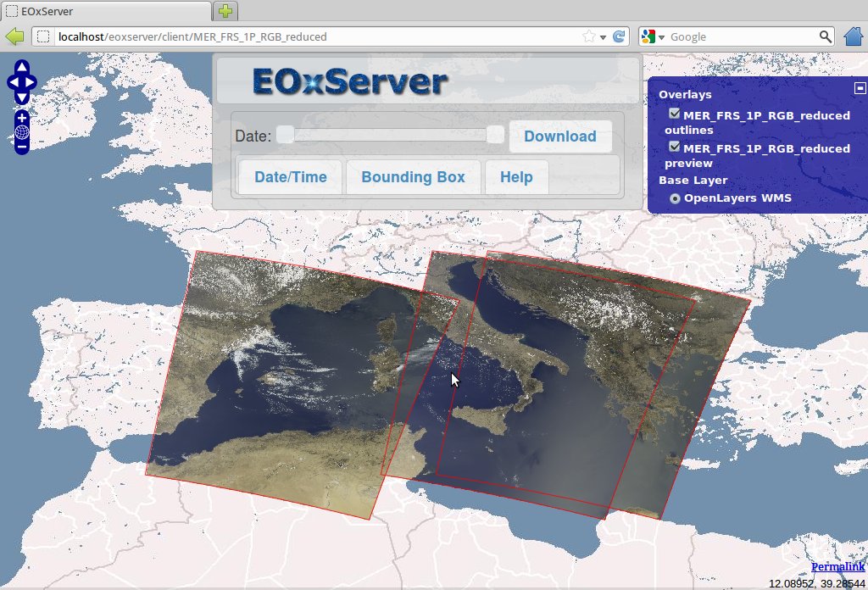The image size is (868, 590).
Task: Open the Help tab
Action: pyautogui.click(x=516, y=177)
